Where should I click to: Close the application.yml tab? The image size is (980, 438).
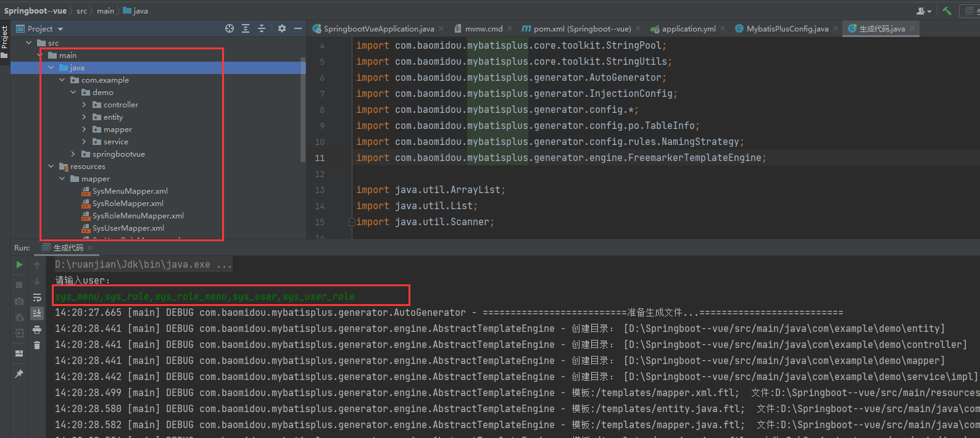click(x=723, y=28)
